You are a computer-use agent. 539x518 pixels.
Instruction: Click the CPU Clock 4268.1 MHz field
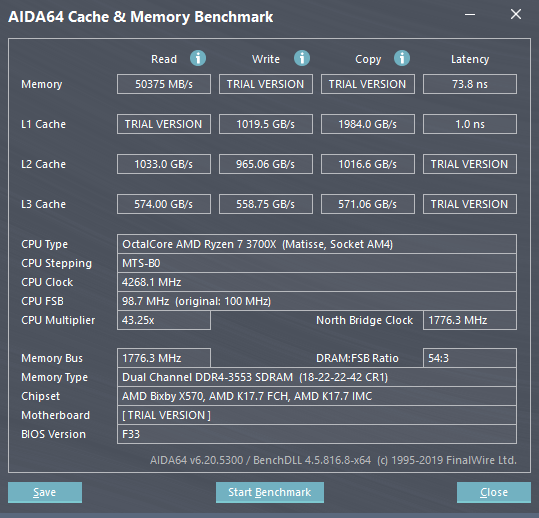click(317, 282)
